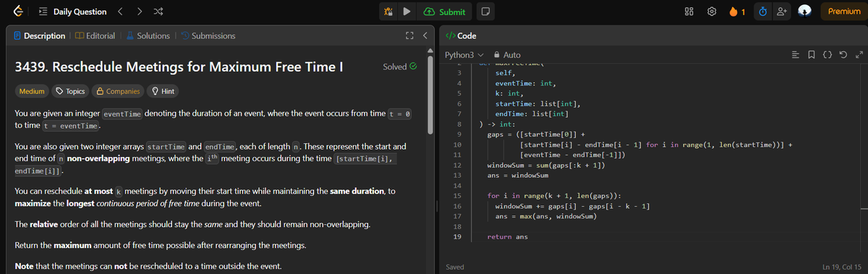Viewport: 868px width, 274px height.
Task: Switch to the Description tab
Action: pos(40,35)
